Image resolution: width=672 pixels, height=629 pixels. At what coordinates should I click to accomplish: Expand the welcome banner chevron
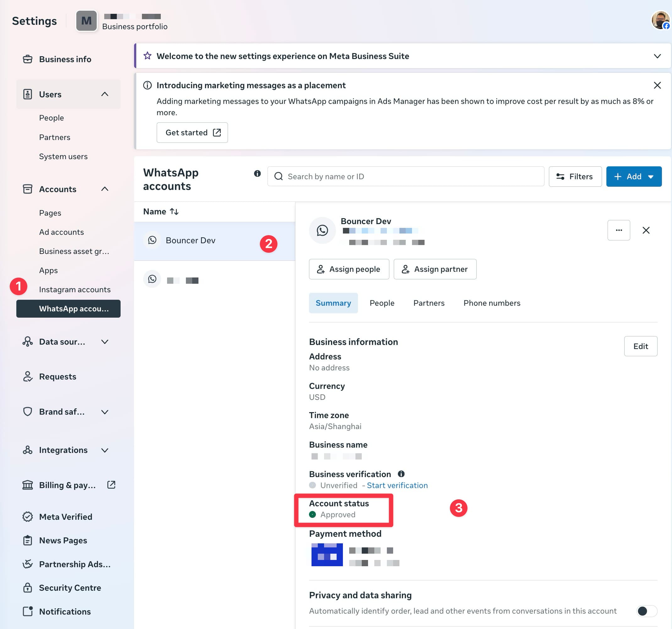pyautogui.click(x=657, y=56)
